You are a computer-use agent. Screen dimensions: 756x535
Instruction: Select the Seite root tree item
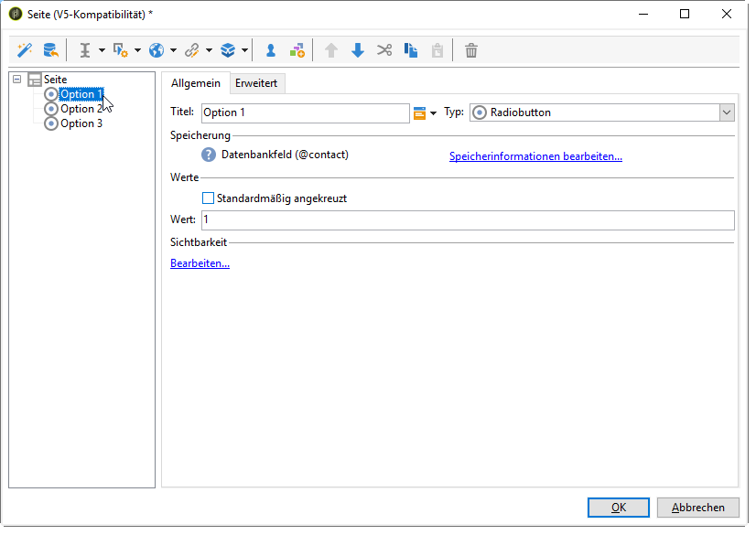[x=55, y=80]
